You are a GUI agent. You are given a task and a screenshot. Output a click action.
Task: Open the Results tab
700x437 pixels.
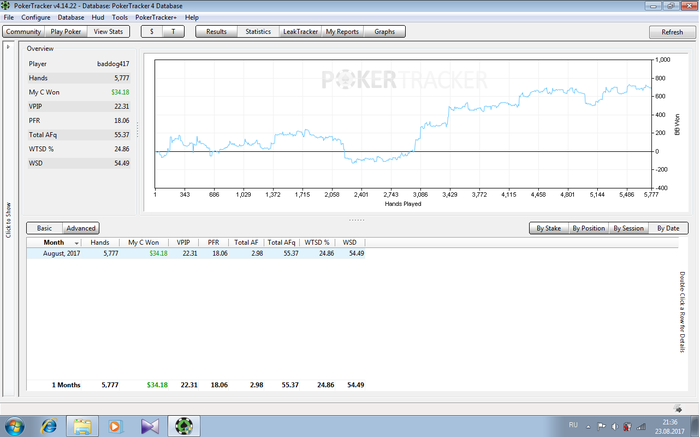pyautogui.click(x=216, y=32)
